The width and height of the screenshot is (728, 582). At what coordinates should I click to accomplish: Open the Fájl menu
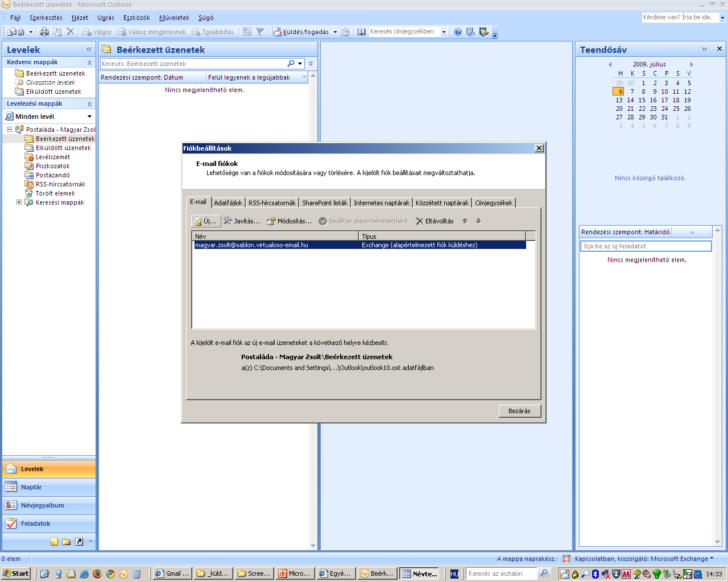[x=15, y=18]
